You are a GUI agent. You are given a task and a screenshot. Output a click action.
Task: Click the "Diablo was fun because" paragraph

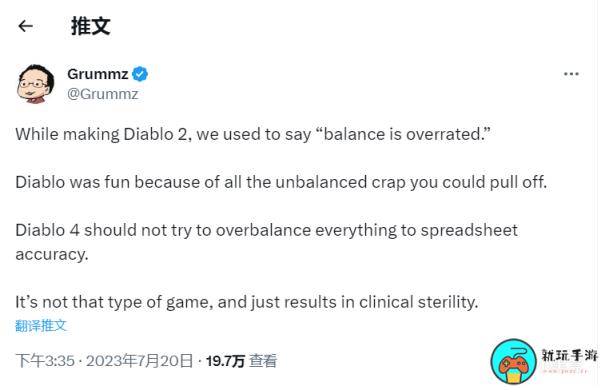tap(281, 182)
